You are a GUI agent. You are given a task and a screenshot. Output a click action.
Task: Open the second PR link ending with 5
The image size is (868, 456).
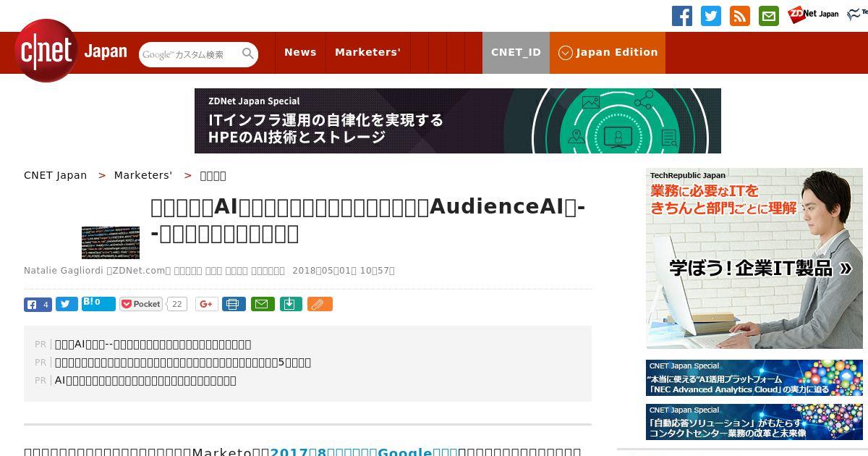[183, 363]
